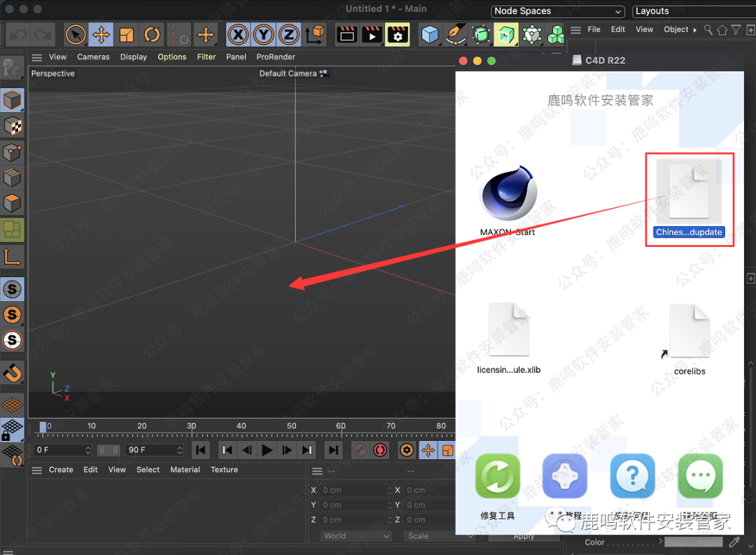Screen dimensions: 756x555
Task: Expand the World coordinate system dropdown
Action: click(x=356, y=536)
